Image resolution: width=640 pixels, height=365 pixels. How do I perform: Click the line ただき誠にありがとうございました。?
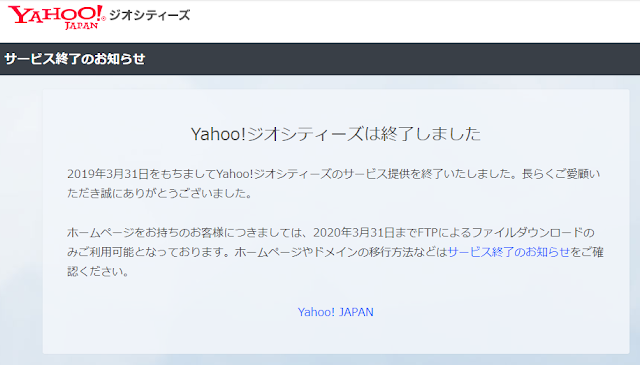(x=160, y=193)
